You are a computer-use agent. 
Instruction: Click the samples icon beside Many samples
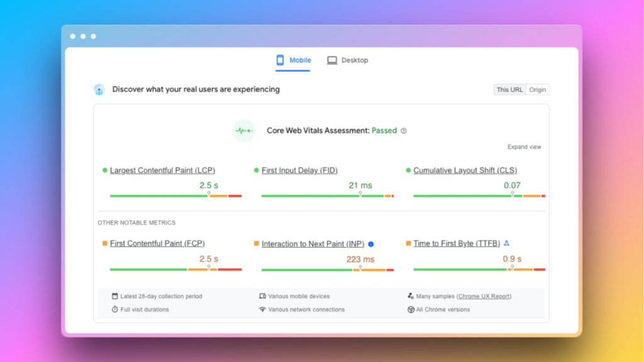tap(410, 296)
